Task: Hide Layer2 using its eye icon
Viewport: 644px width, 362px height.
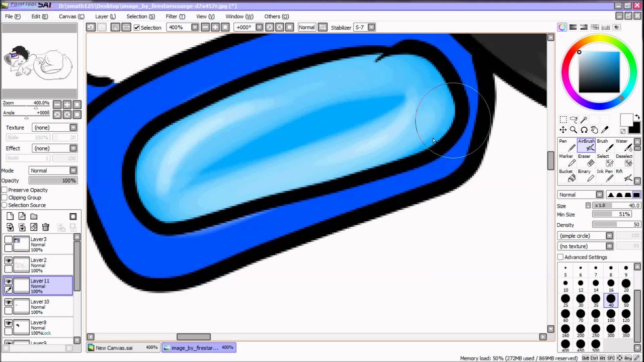Action: pos(9,260)
